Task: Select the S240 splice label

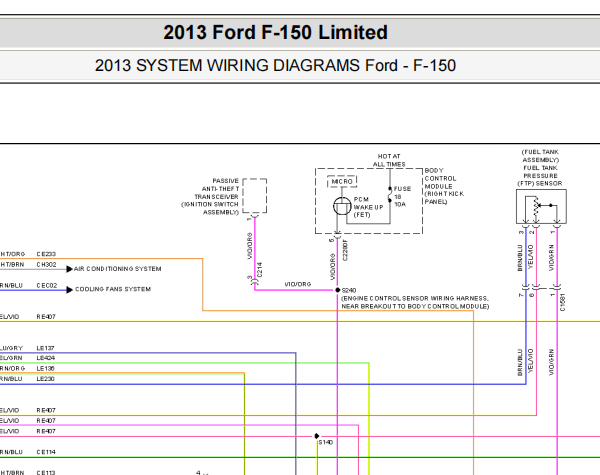Action: click(349, 291)
